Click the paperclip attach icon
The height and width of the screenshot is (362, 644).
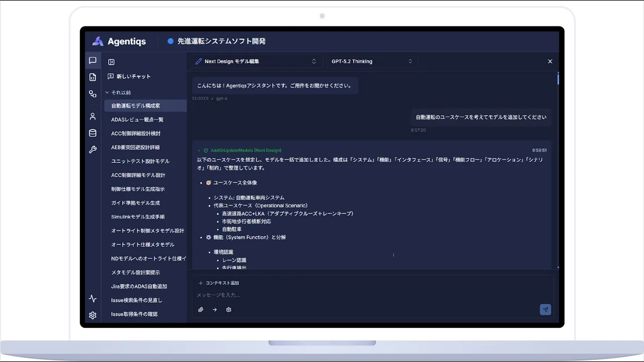click(200, 310)
